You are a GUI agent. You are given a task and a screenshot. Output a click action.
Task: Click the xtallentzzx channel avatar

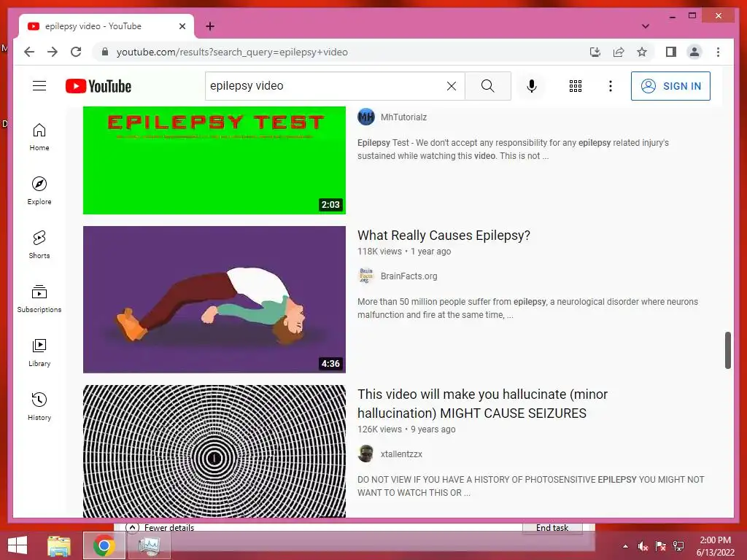[x=366, y=454]
